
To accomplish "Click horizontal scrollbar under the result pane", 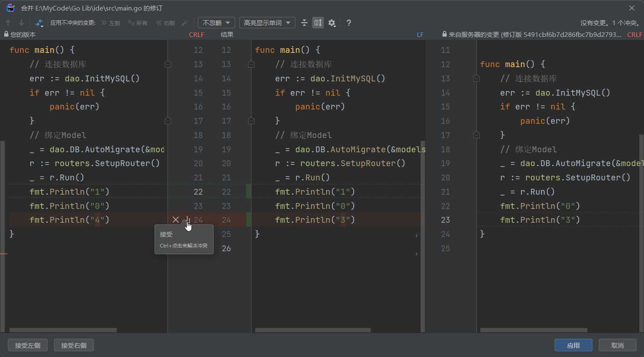I will (x=313, y=330).
